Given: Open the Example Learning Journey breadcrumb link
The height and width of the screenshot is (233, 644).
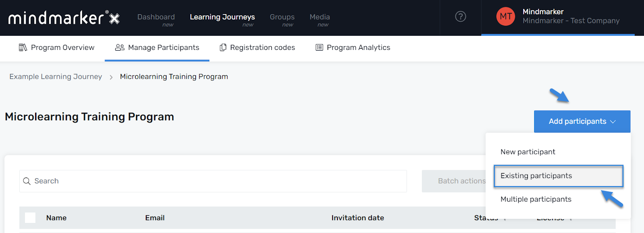Looking at the screenshot, I should point(56,76).
